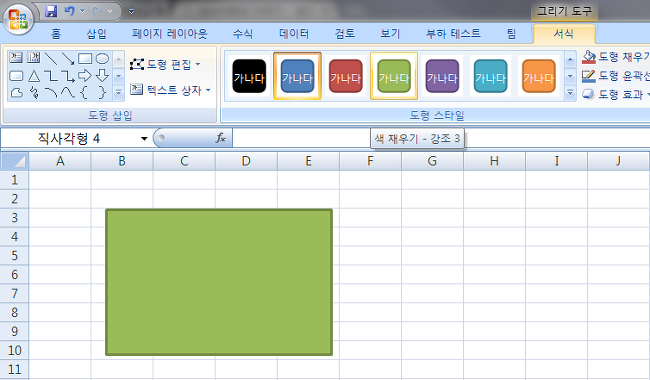The image size is (650, 380).
Task: Pick the curve shape
Action: (68, 93)
